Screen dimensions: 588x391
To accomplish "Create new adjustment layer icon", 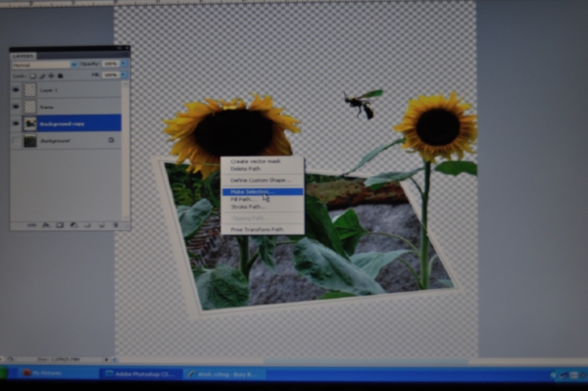I will pos(73,225).
